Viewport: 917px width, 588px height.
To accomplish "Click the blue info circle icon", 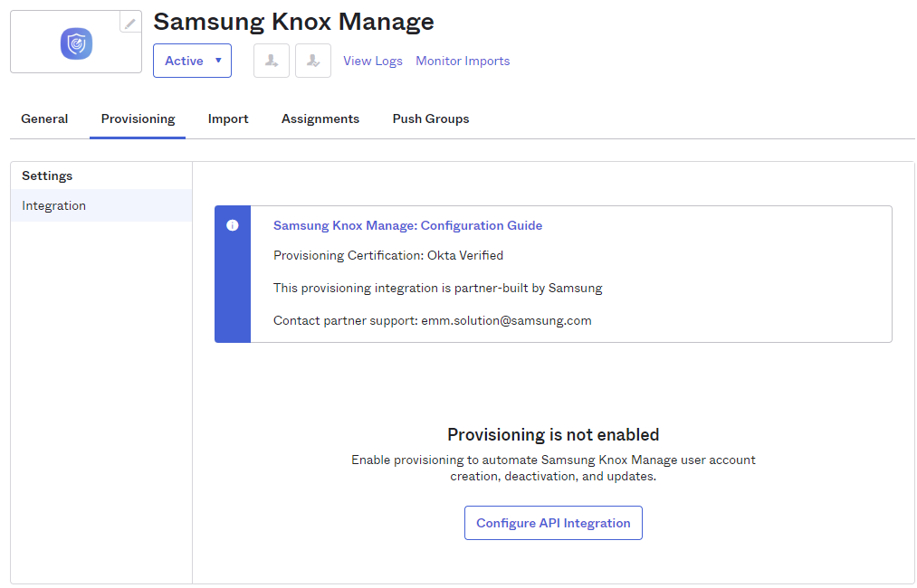I will (x=232, y=225).
